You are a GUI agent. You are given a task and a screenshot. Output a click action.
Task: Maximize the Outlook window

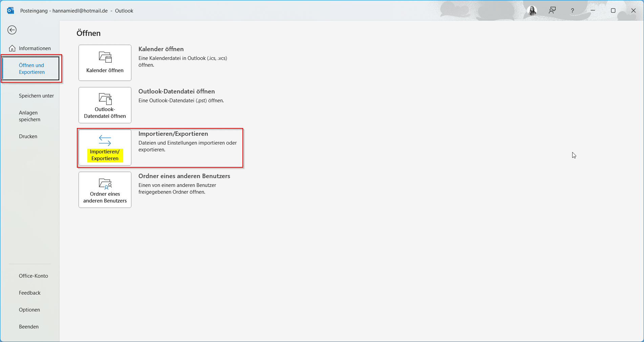[x=613, y=11]
